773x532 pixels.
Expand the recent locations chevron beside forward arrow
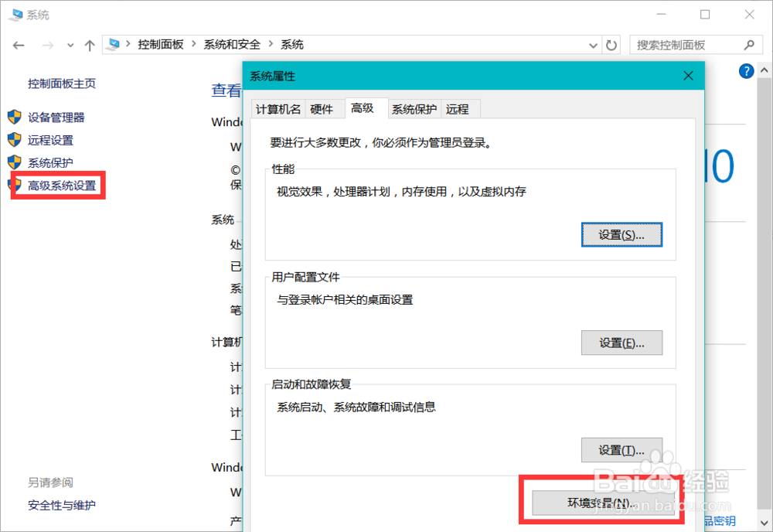coord(70,45)
